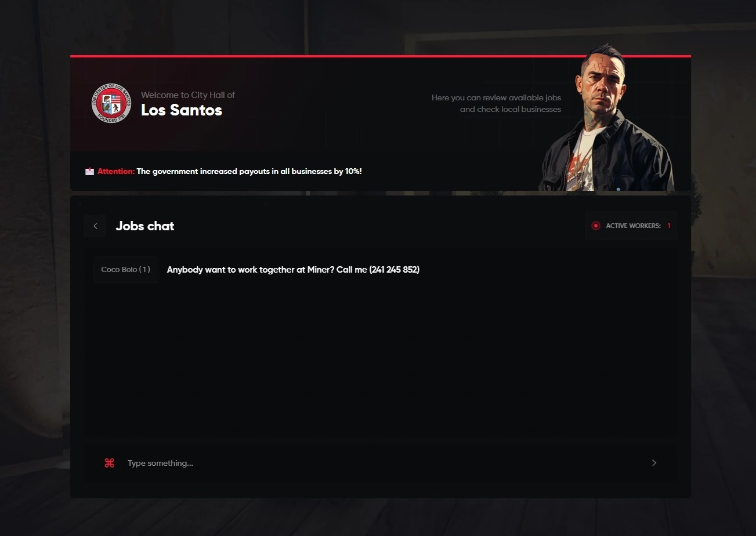Click the Job Center of Los Santos seal

(x=111, y=103)
